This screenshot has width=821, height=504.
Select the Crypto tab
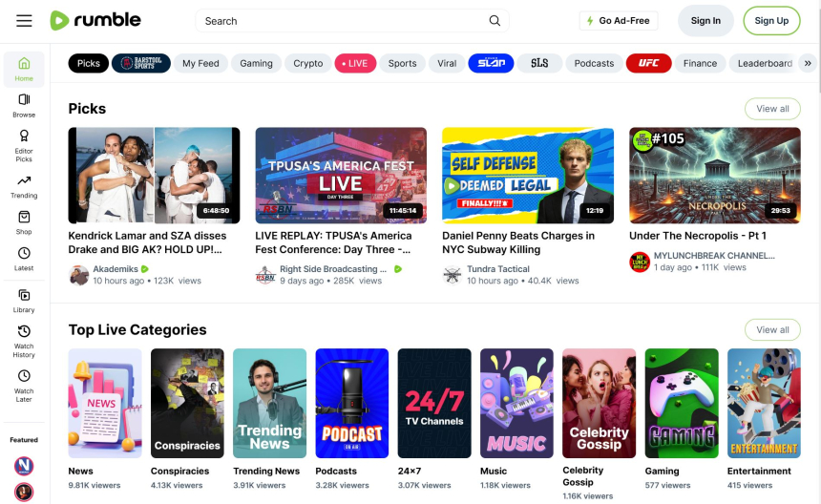click(x=307, y=63)
